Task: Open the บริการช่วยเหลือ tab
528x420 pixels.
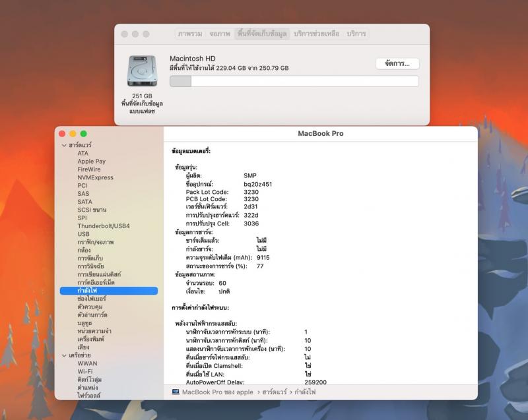Action: click(x=317, y=34)
